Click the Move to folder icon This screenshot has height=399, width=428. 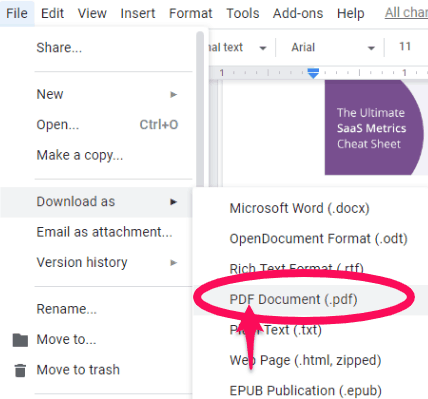20,340
